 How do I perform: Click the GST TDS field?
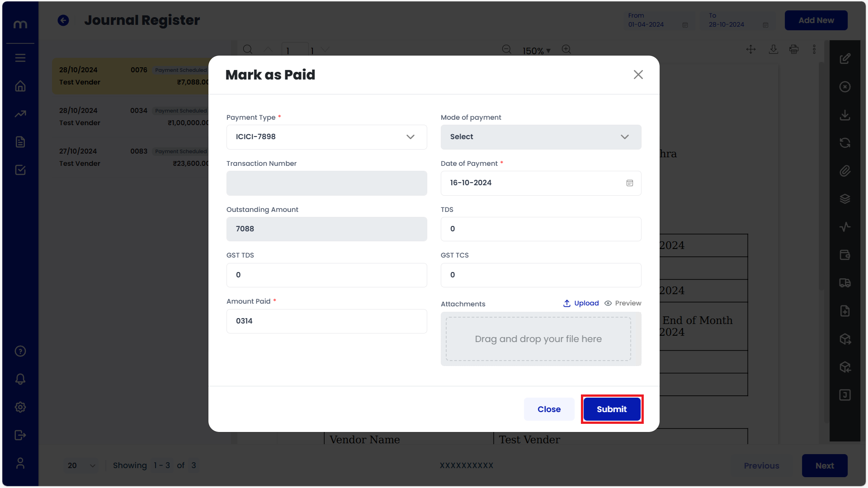[326, 275]
